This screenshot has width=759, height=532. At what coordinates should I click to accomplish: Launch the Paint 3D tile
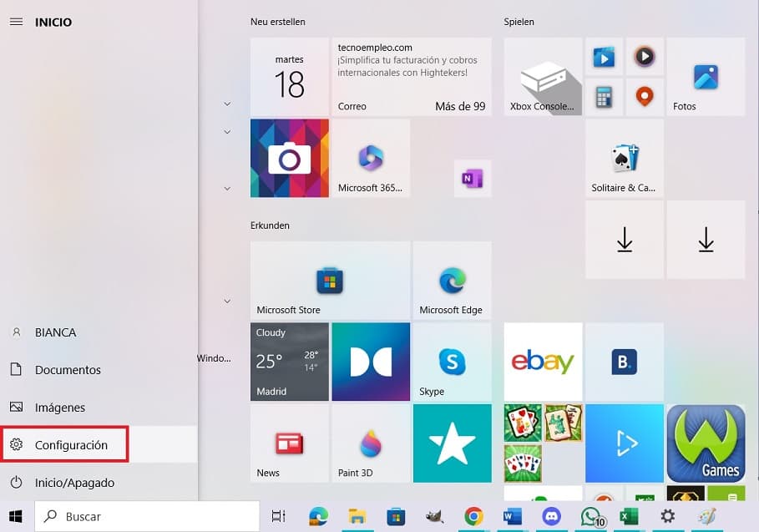click(371, 443)
